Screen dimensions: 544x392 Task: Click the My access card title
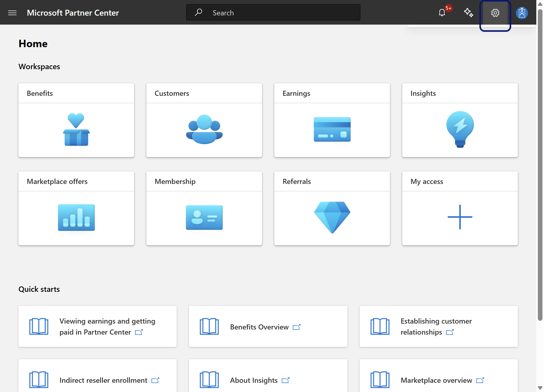coord(427,181)
